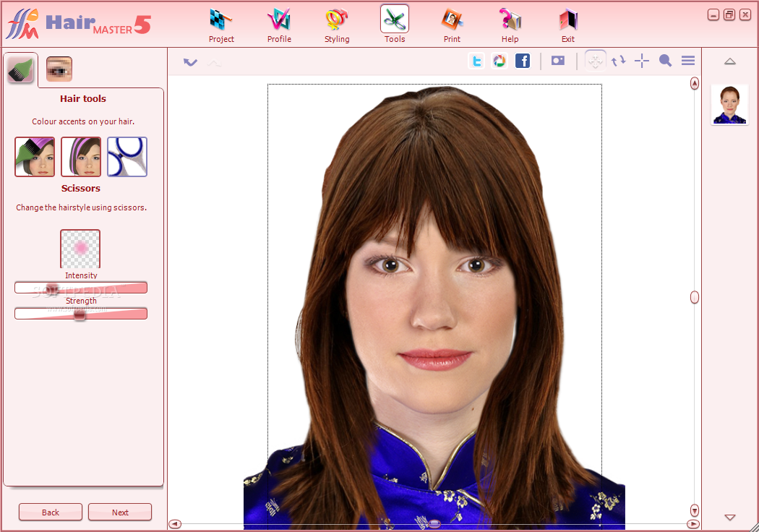Share the image on Twitter
This screenshot has height=532, width=759.
477,61
